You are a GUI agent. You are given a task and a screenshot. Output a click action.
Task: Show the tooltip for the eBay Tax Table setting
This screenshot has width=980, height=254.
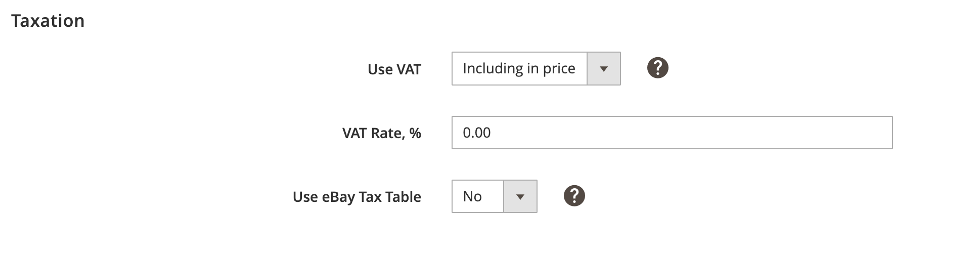click(574, 196)
